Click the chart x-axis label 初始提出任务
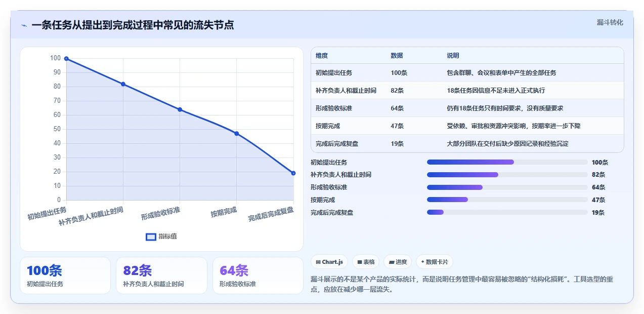 (47, 213)
